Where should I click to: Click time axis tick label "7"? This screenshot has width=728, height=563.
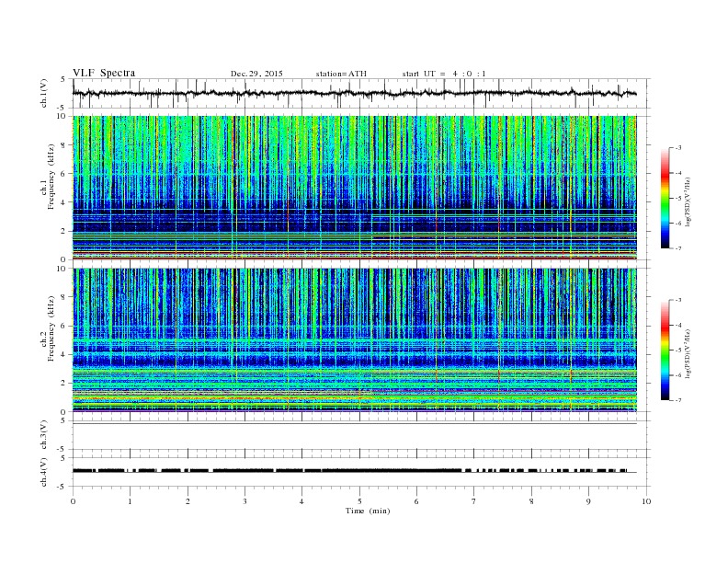474,501
